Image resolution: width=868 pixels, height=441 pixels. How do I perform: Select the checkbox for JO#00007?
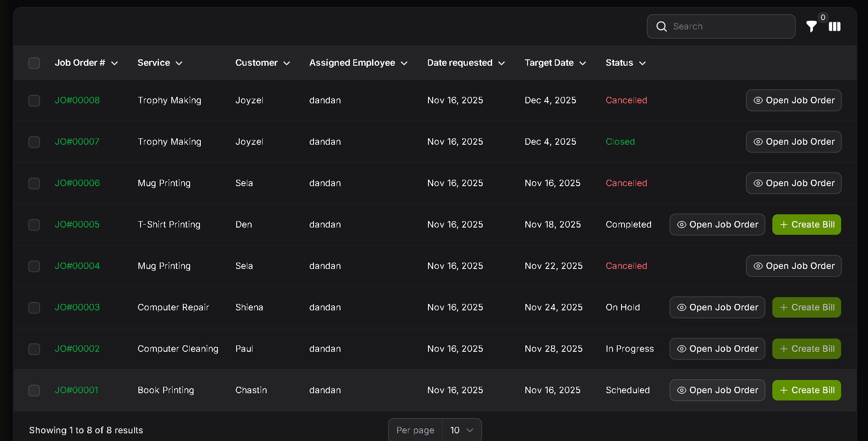point(34,142)
